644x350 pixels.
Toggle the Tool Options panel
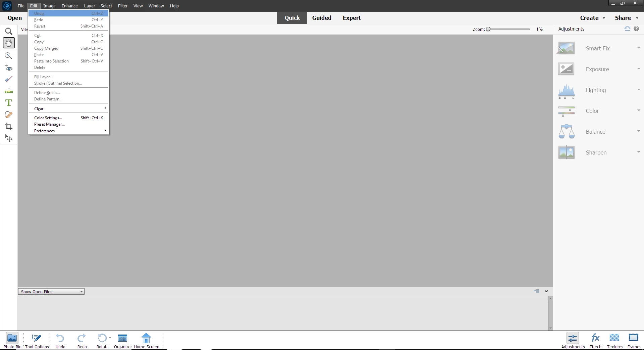point(37,341)
